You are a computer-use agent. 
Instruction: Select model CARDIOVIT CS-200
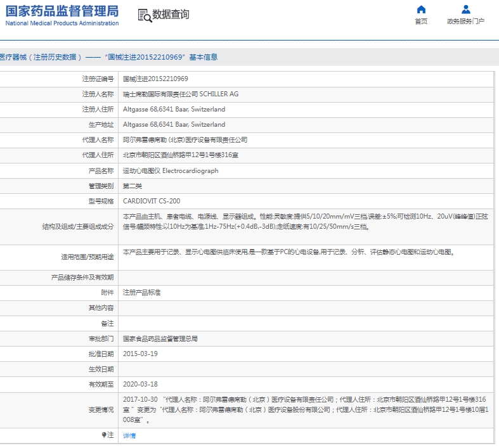pos(152,202)
